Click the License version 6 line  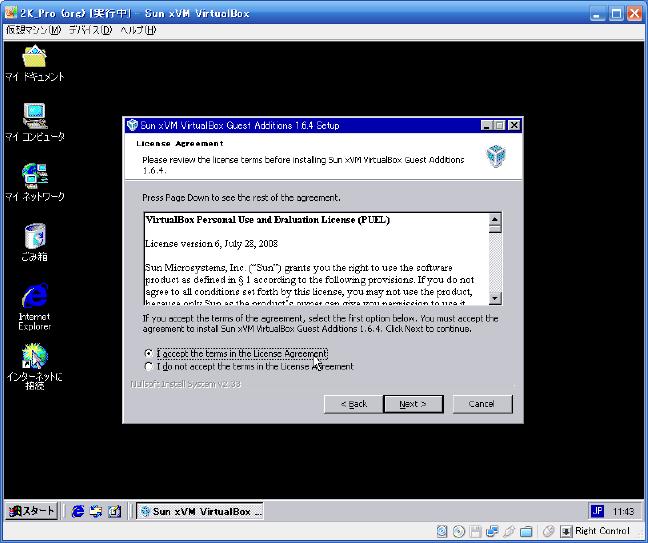(x=211, y=243)
